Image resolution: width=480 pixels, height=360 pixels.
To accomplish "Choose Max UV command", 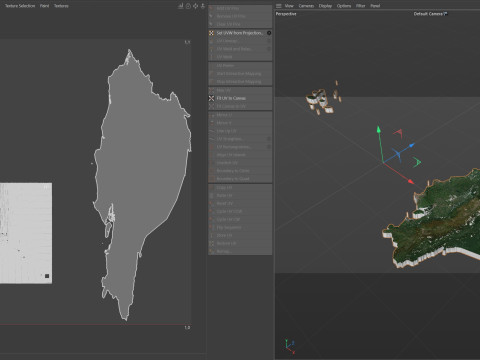I will (240, 90).
